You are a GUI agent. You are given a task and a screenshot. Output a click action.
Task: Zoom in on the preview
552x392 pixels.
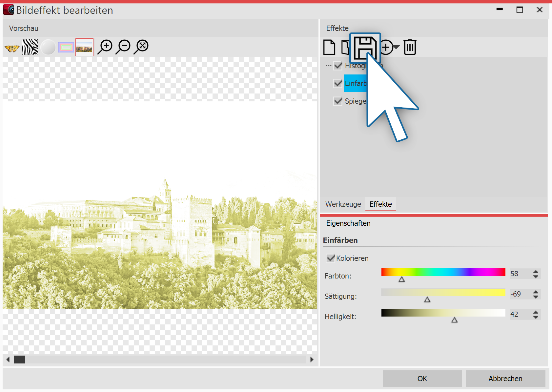(x=105, y=47)
